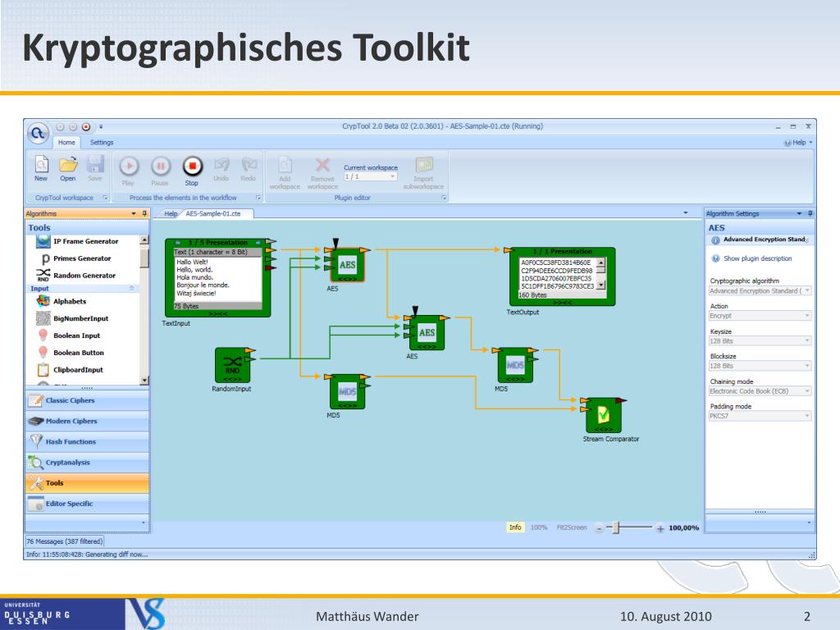Select the RandomInput node
The width and height of the screenshot is (840, 630).
point(232,365)
